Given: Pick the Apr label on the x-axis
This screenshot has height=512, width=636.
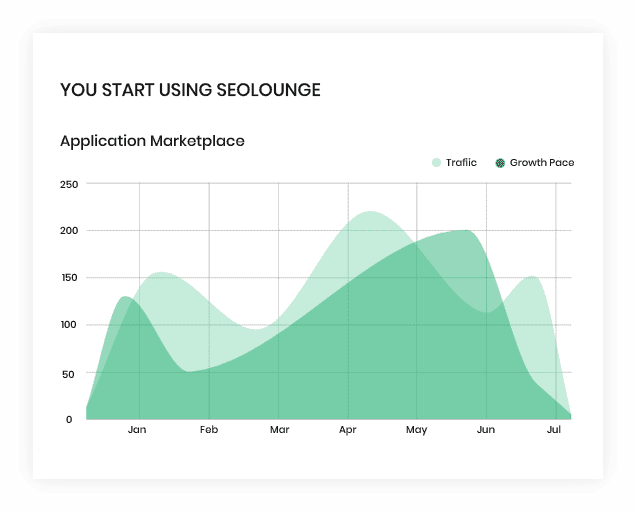Looking at the screenshot, I should tap(348, 430).
